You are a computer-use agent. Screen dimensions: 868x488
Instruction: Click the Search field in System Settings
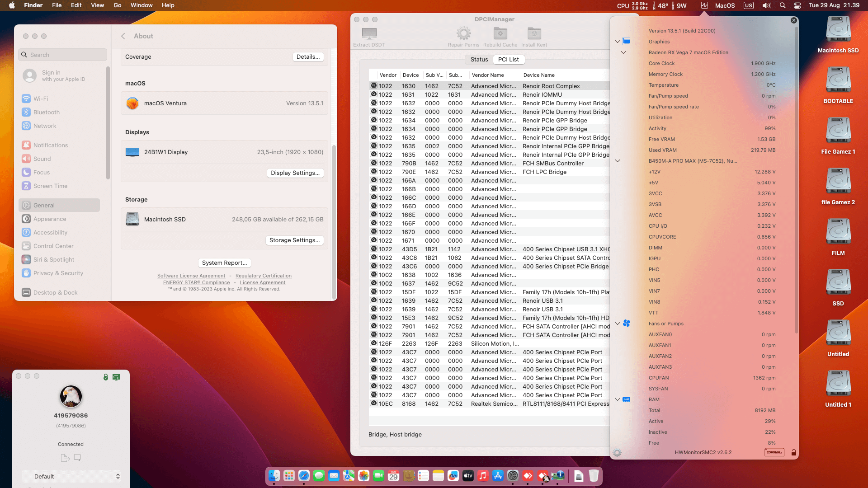(63, 55)
